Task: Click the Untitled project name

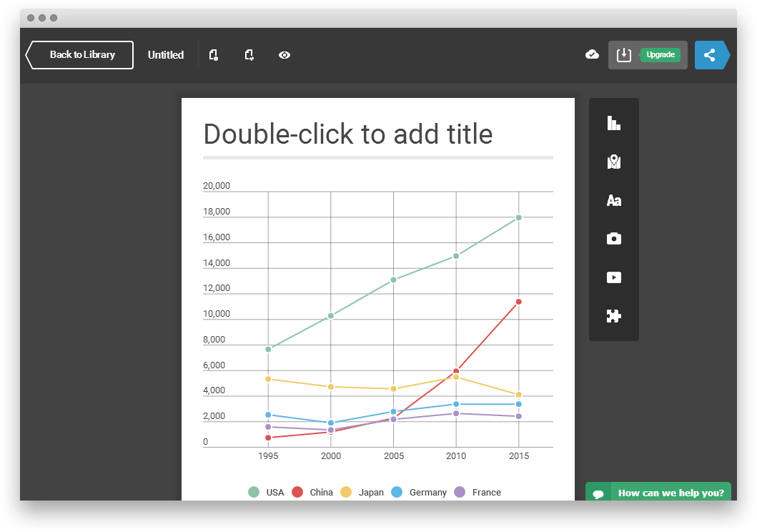Action: pos(166,55)
